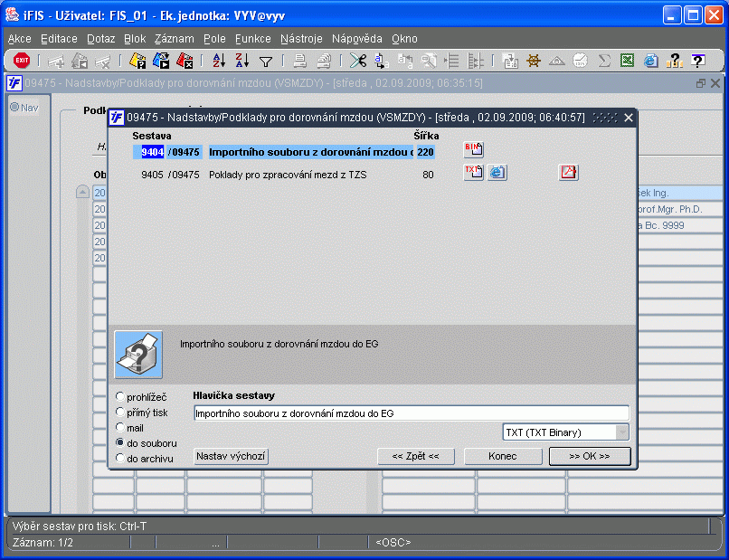This screenshot has width=729, height=560.
Task: Click the single printer toolbar icon
Action: tap(300, 61)
